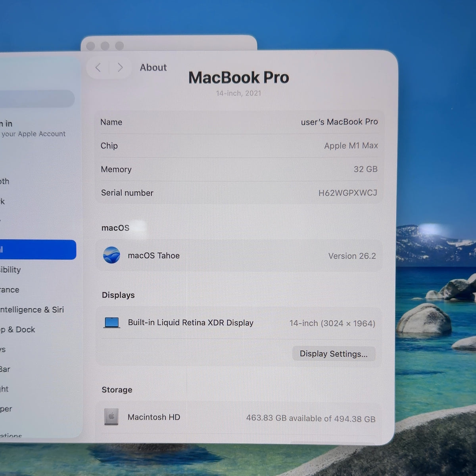Click the Name row label
The height and width of the screenshot is (476, 476).
(x=111, y=122)
